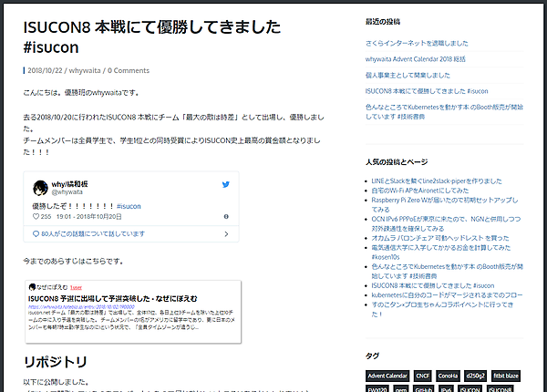
Task: Click the tweet info circle icon
Action: tap(227, 216)
